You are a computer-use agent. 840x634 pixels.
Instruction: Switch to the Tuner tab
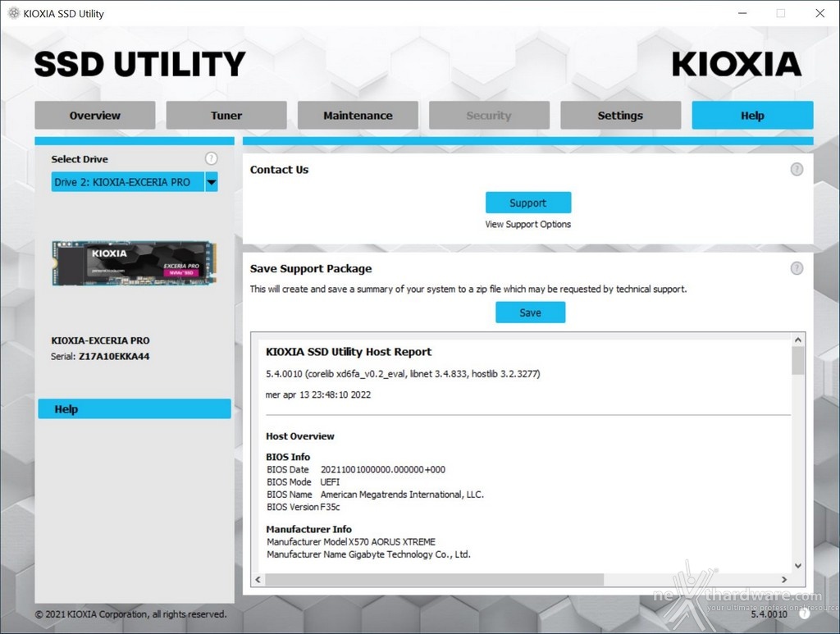pos(226,115)
